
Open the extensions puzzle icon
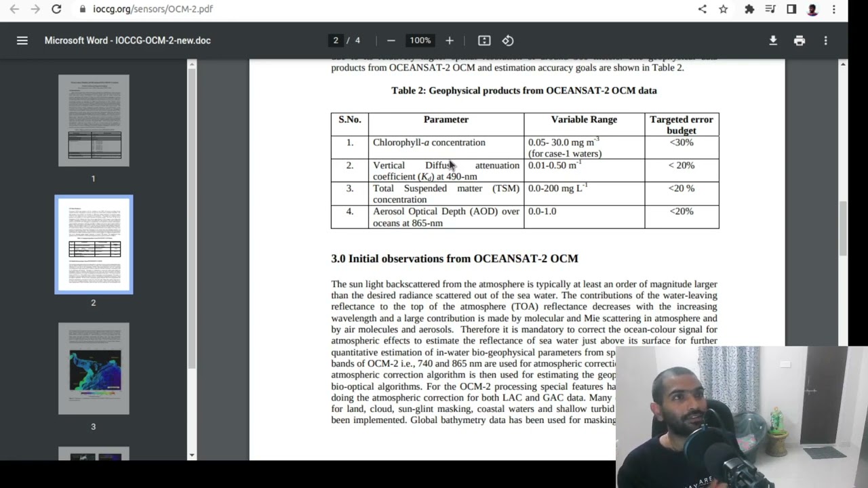click(749, 9)
